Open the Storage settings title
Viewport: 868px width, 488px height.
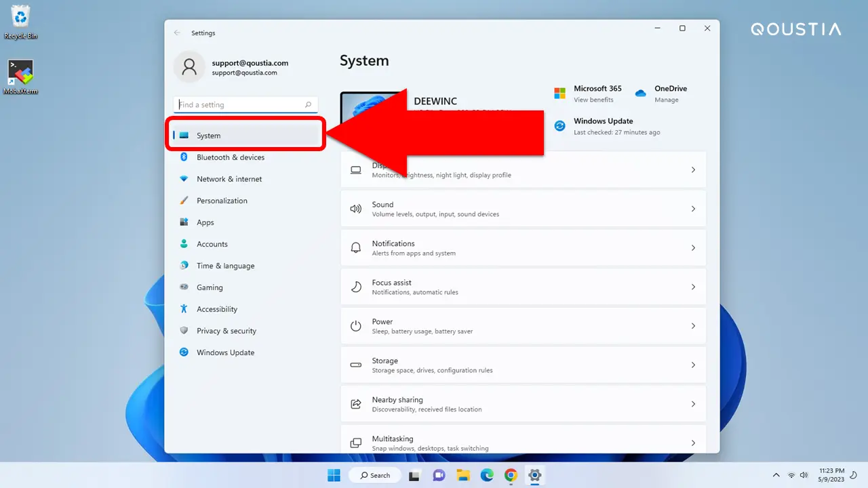pyautogui.click(x=385, y=361)
